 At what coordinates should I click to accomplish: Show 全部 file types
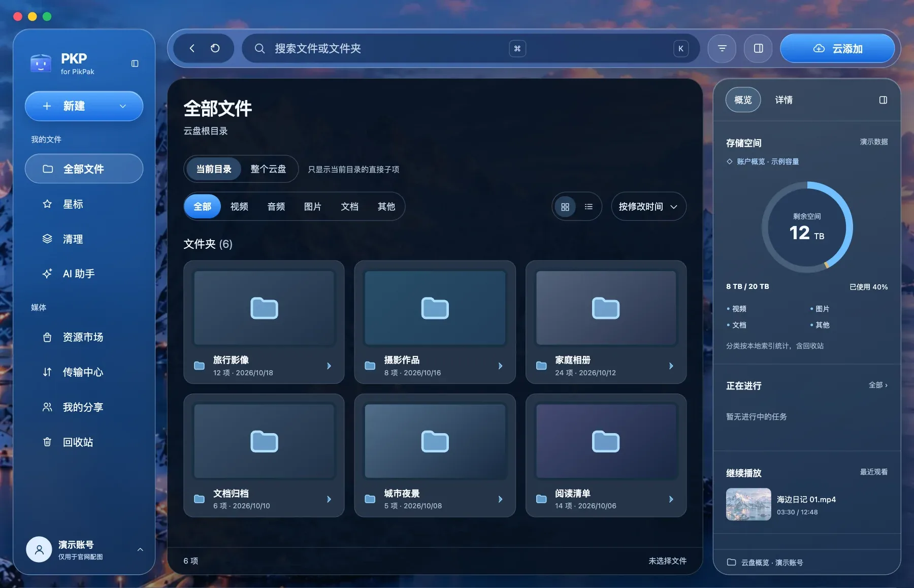[x=202, y=207]
